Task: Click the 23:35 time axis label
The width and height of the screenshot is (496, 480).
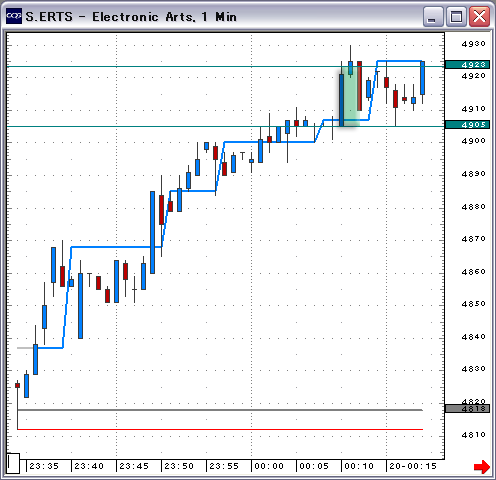Action: pyautogui.click(x=44, y=466)
